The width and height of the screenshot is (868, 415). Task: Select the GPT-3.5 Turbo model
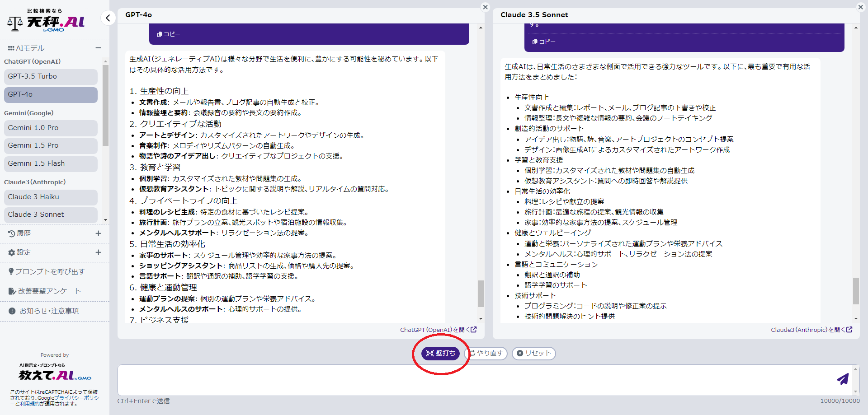pyautogui.click(x=51, y=76)
